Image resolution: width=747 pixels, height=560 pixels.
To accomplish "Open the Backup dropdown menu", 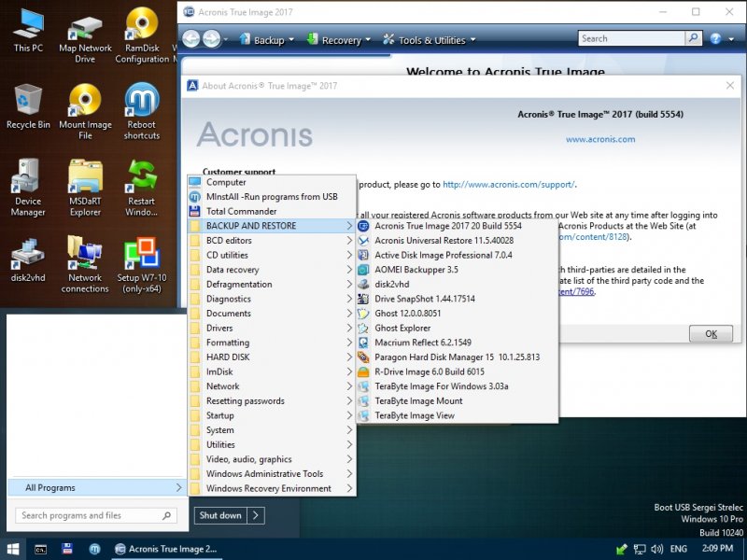I will pyautogui.click(x=266, y=40).
